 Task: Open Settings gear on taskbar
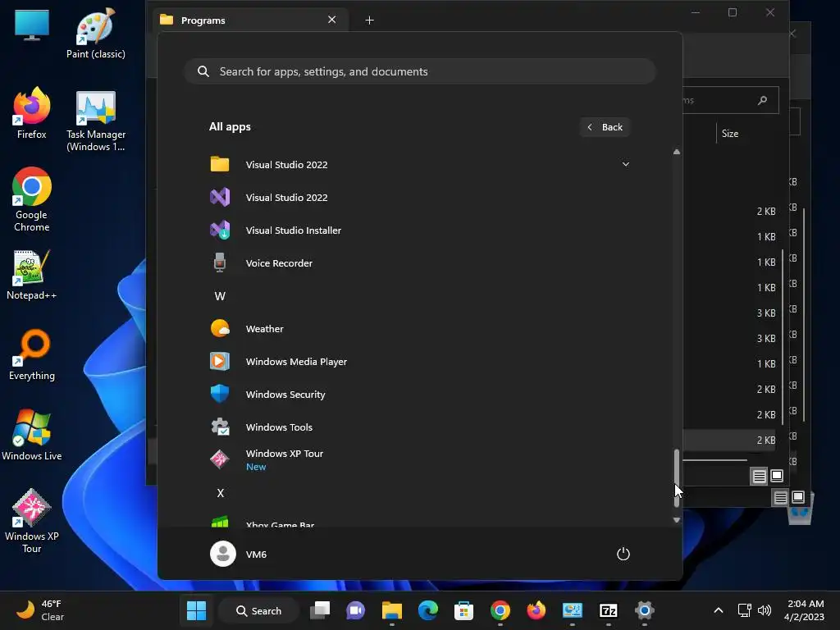coord(644,610)
